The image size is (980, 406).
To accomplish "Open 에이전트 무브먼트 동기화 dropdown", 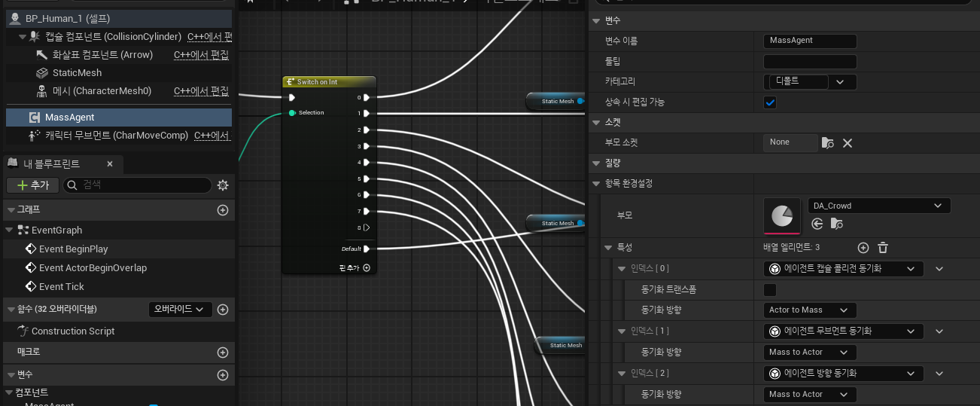I will [x=843, y=331].
